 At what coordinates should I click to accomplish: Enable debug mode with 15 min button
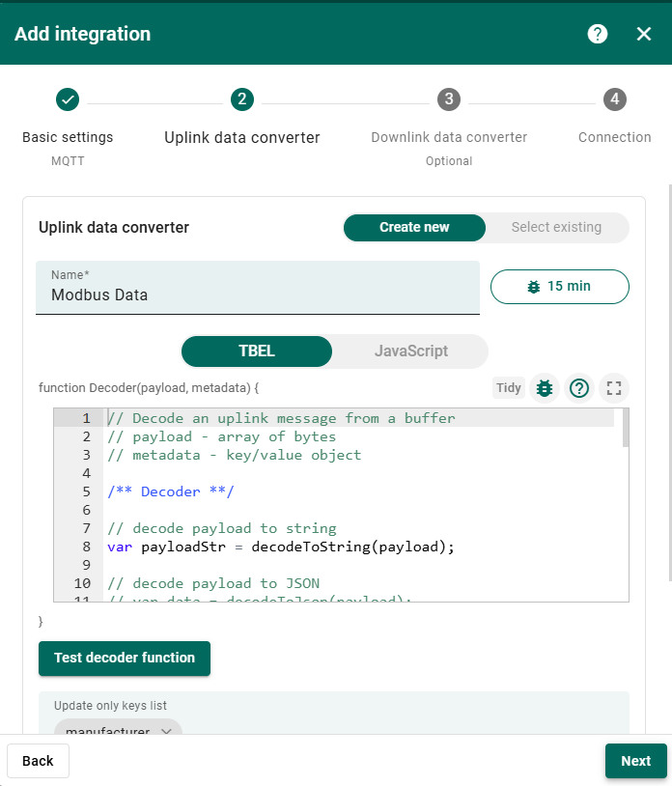click(560, 287)
